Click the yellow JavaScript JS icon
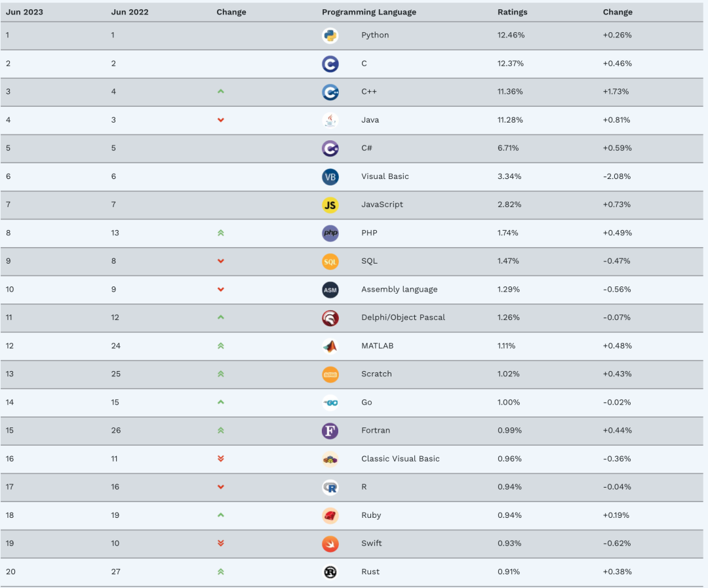The width and height of the screenshot is (708, 588). [x=330, y=205]
